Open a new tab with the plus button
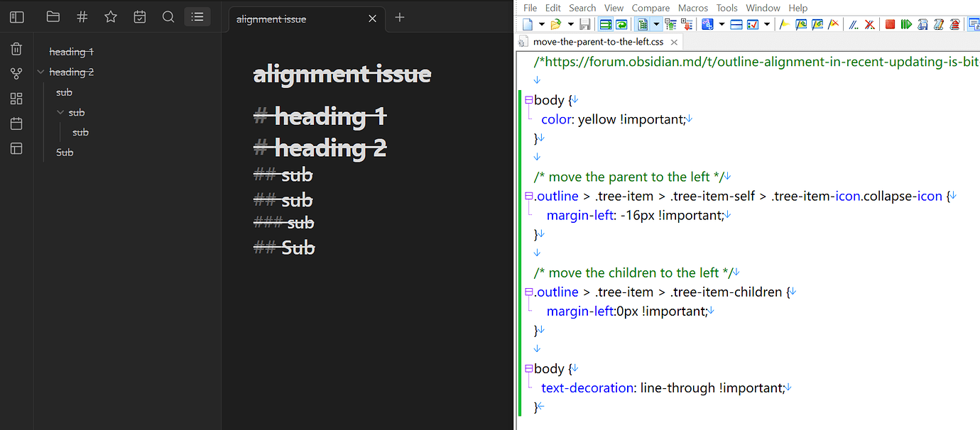Screen dimensions: 980x430 tap(399, 18)
